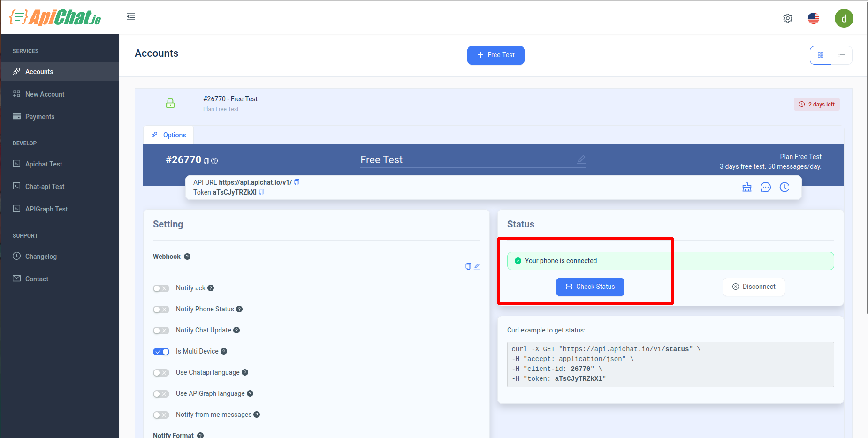Image resolution: width=868 pixels, height=438 pixels.
Task: Show help for Use Chatapi language
Action: 245,372
